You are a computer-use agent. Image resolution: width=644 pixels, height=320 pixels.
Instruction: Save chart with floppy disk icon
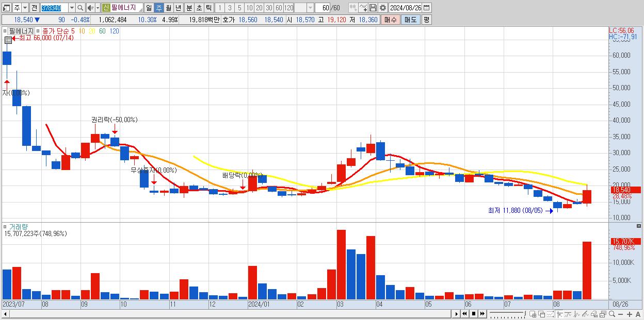click(373, 8)
